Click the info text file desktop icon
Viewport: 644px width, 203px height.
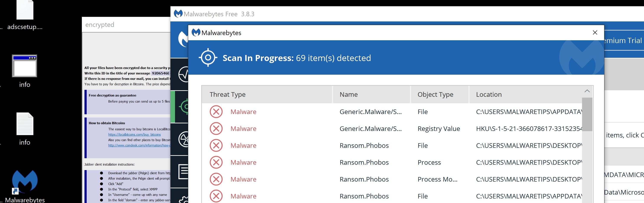point(25,124)
